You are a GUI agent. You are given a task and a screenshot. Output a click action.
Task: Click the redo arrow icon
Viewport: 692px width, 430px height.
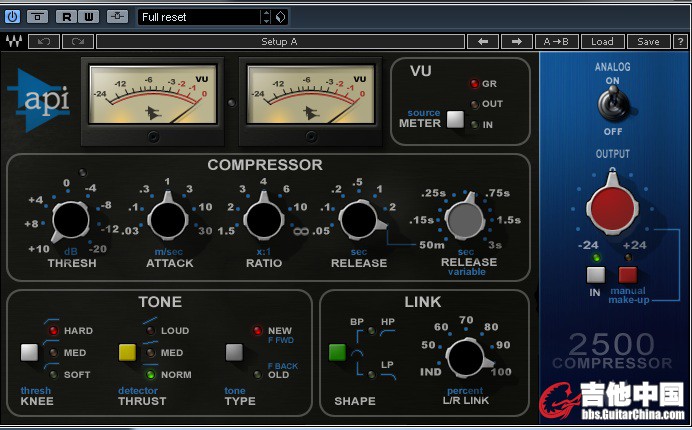[76, 42]
